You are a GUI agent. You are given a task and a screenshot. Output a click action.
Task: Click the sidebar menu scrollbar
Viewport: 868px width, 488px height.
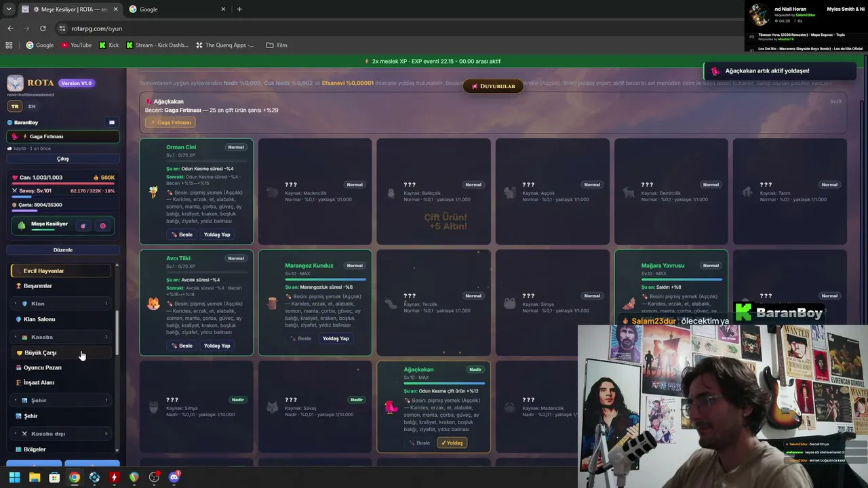(117, 332)
